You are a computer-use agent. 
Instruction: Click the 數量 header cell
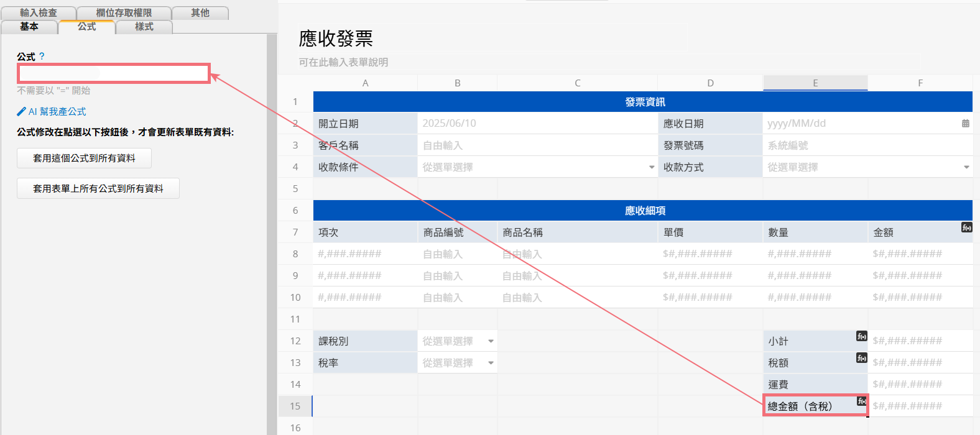click(x=815, y=232)
